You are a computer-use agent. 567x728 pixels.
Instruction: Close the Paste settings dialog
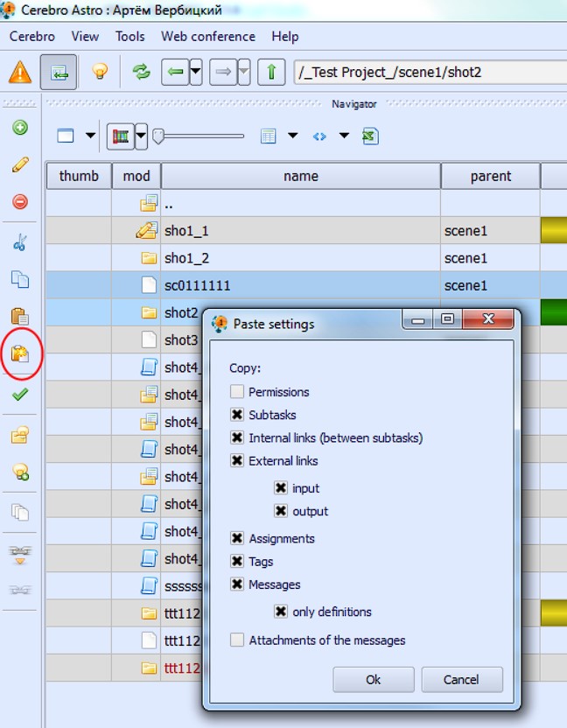point(488,319)
